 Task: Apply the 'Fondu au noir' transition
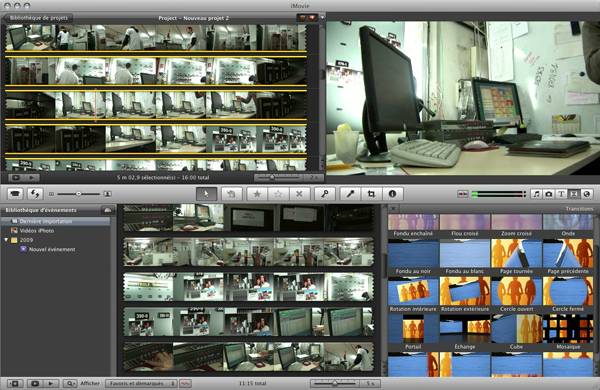click(x=413, y=257)
